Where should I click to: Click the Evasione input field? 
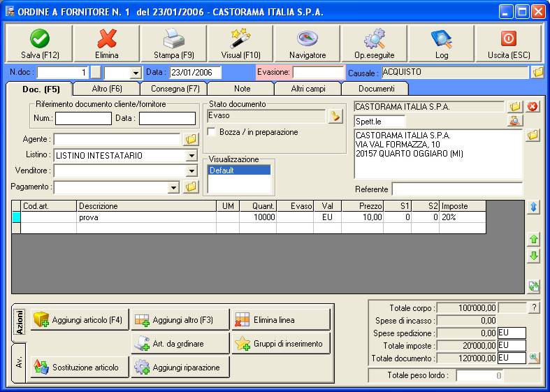(319, 73)
